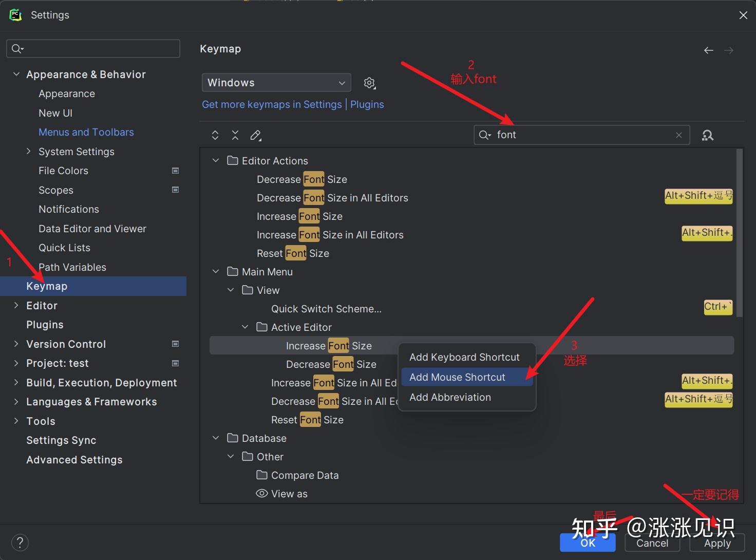Click the Version Control project-level icon
The height and width of the screenshot is (560, 756).
click(175, 344)
